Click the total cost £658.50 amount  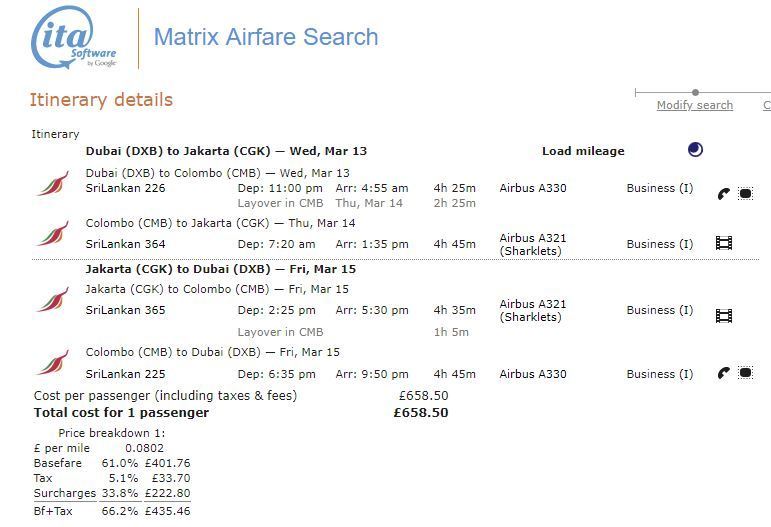pos(420,412)
